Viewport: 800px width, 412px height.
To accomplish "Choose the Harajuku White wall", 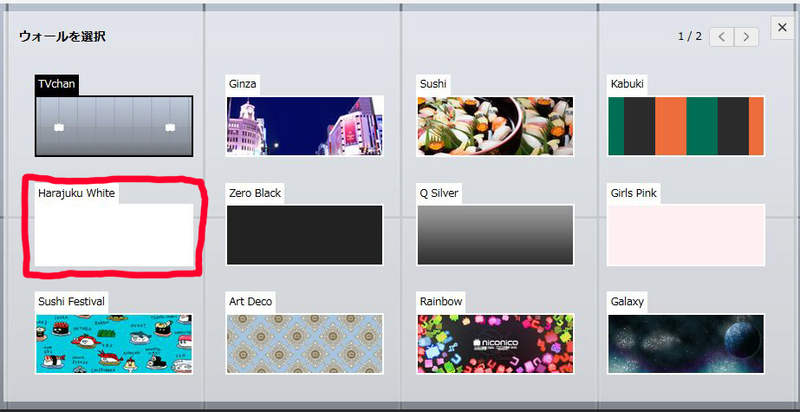I will pyautogui.click(x=114, y=235).
